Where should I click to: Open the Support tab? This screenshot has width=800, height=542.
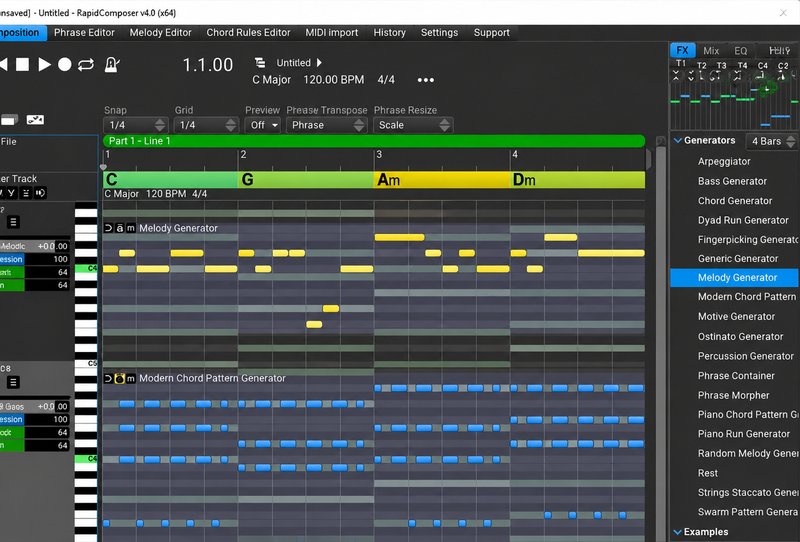491,33
